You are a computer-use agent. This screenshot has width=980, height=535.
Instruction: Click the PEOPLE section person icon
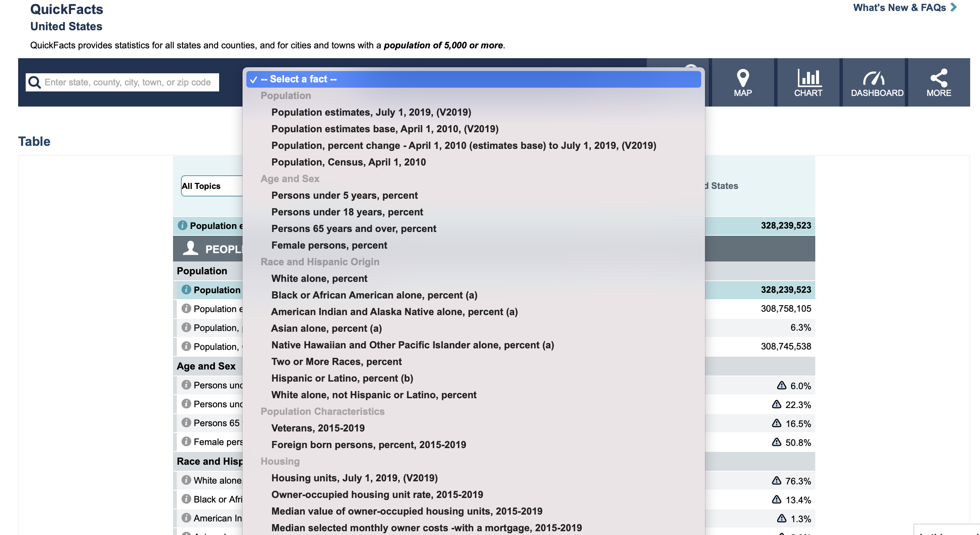coord(191,248)
